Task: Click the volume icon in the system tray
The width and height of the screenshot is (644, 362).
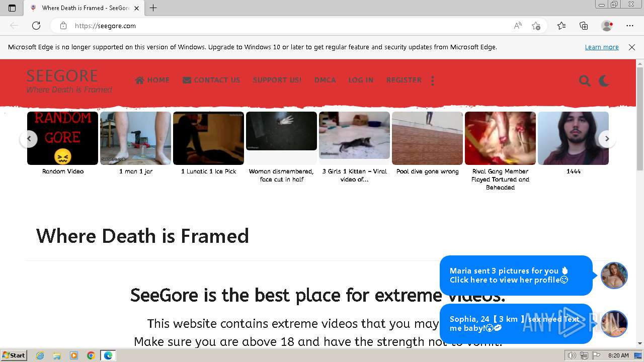Action: pos(572,355)
